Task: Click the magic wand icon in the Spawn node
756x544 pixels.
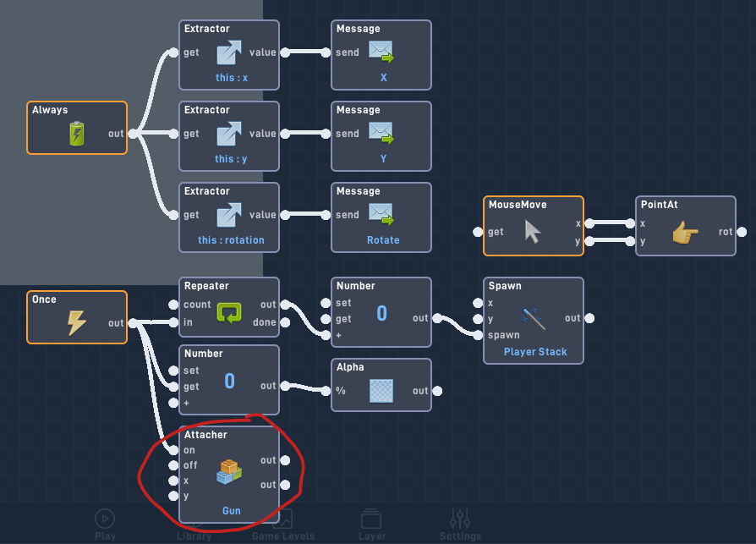Action: click(x=534, y=319)
